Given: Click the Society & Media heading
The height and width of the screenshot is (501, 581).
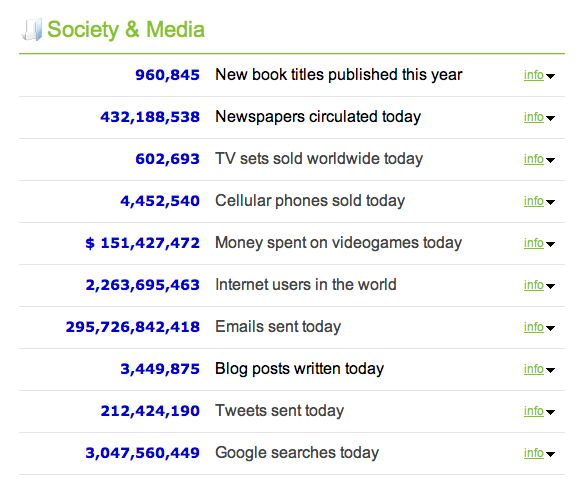Looking at the screenshot, I should 126,30.
